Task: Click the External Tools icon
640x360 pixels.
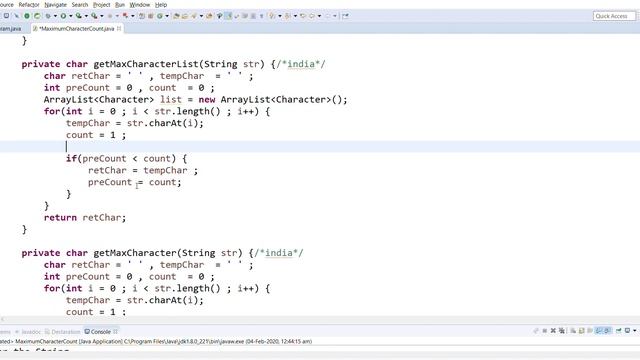Action: pyautogui.click(x=94, y=16)
